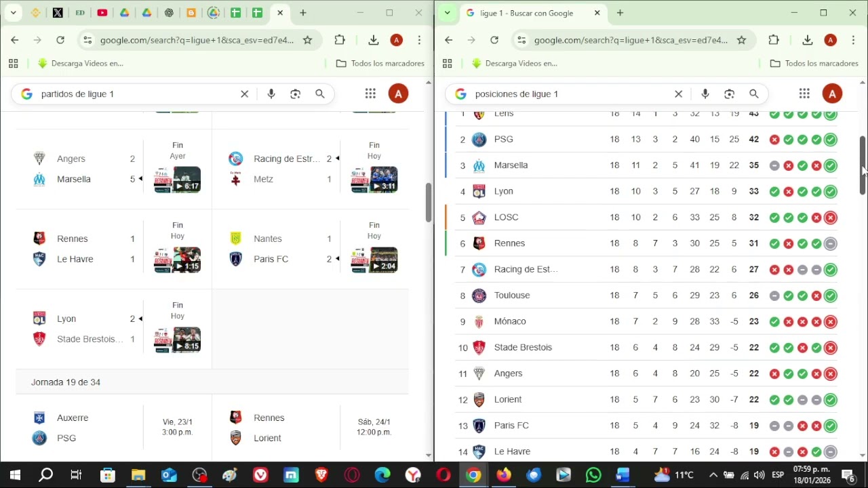View site information icon in left address bar
868x488 pixels.
tap(87, 40)
